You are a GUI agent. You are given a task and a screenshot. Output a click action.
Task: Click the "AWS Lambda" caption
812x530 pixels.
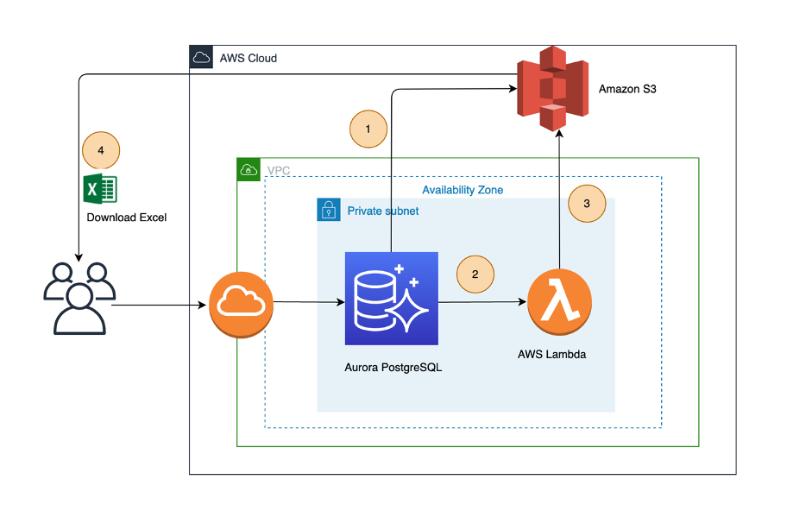552,355
